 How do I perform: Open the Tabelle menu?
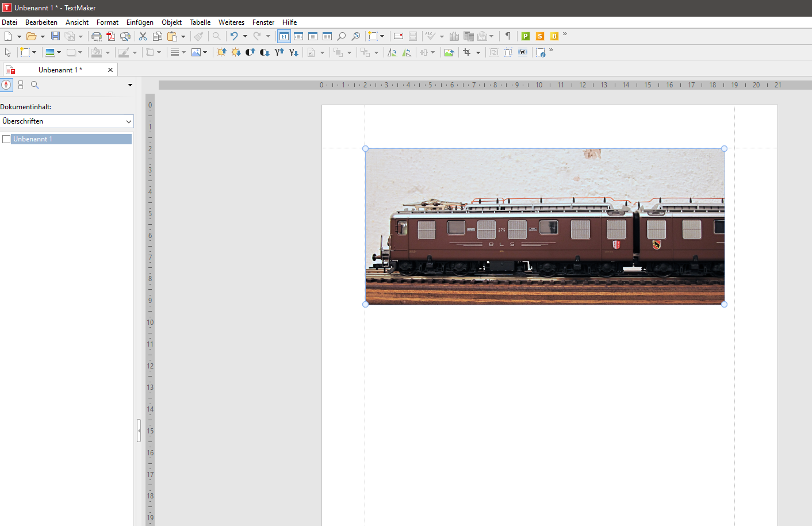point(200,22)
